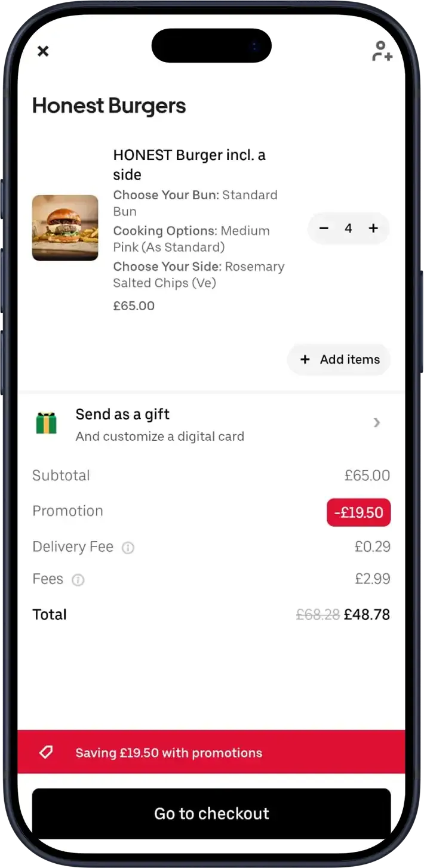Viewport: 424px width, 868px height.
Task: Tap the item price £65.00 under the burger
Action: [134, 306]
